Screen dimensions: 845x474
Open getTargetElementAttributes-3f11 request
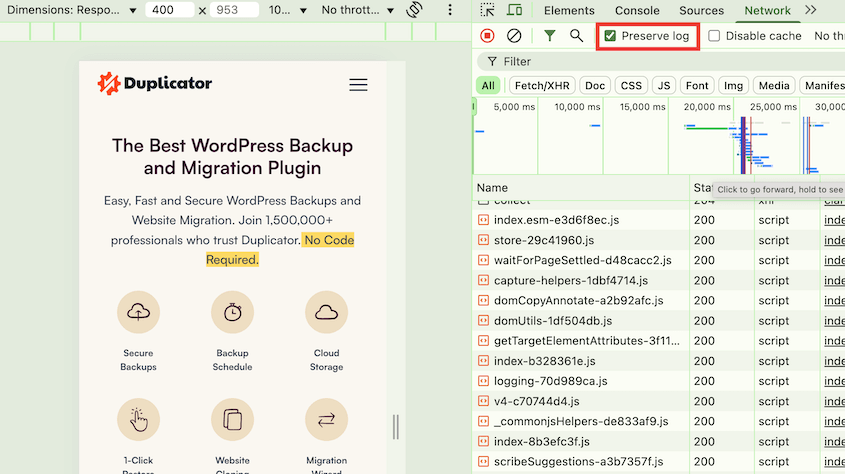(x=586, y=341)
